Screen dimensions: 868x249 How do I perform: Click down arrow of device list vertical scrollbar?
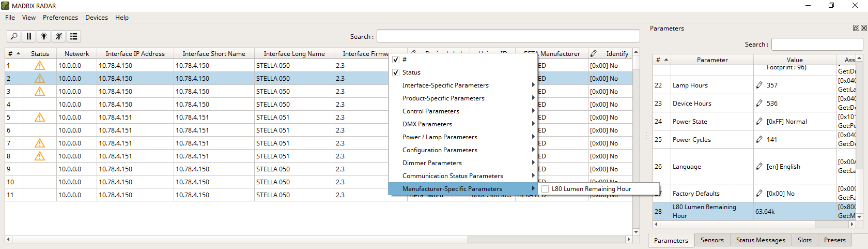pyautogui.click(x=636, y=232)
